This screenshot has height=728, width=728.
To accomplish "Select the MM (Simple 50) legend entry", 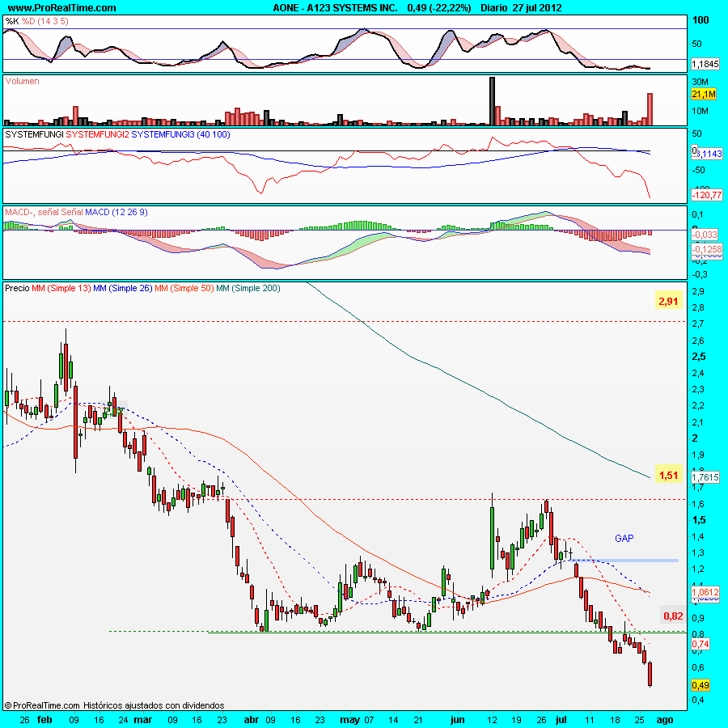I will [184, 288].
